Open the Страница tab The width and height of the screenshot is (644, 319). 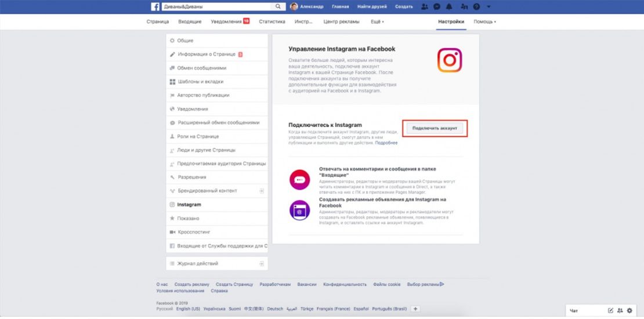(x=158, y=22)
